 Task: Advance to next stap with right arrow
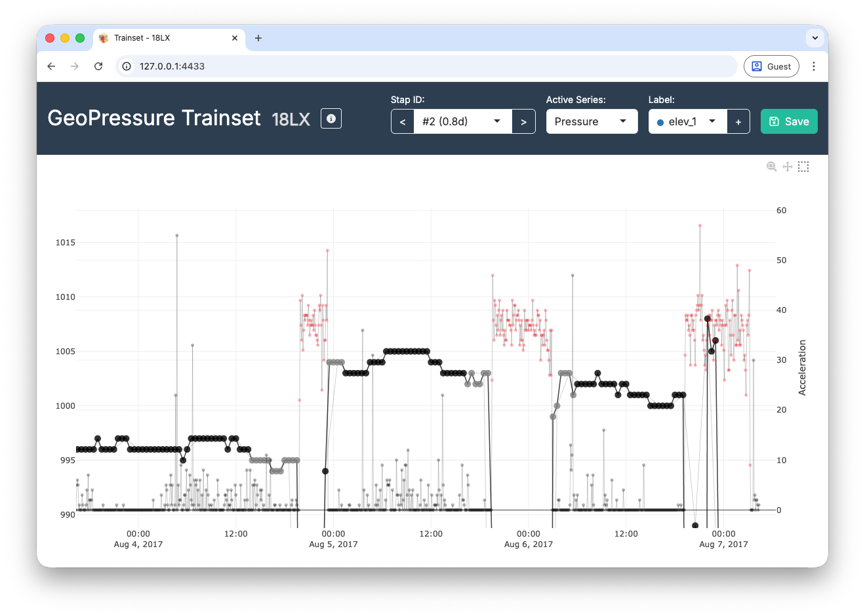pos(523,121)
